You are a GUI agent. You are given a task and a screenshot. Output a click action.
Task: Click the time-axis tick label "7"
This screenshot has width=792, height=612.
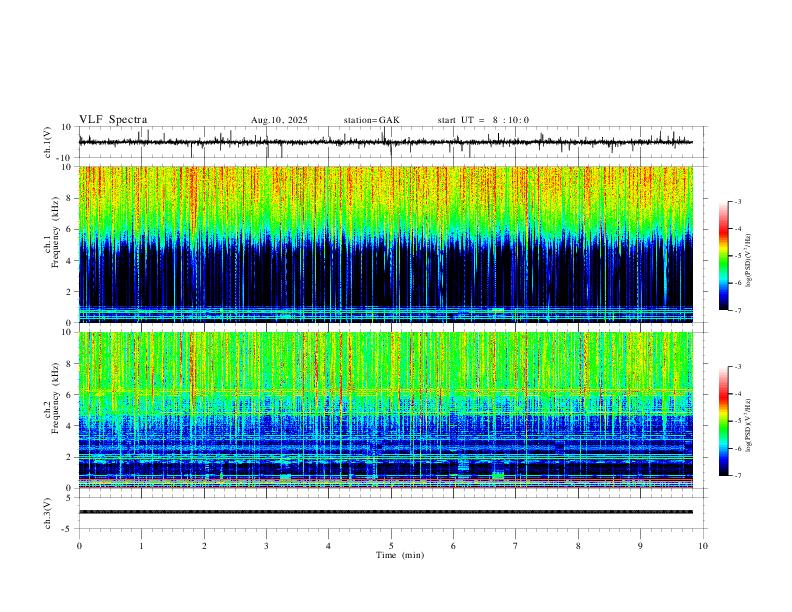[x=516, y=546]
